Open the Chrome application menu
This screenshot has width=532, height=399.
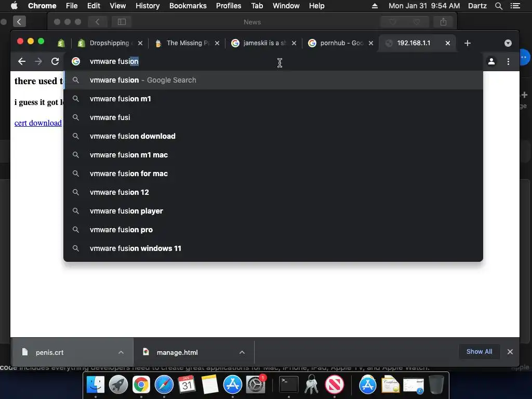pos(42,6)
